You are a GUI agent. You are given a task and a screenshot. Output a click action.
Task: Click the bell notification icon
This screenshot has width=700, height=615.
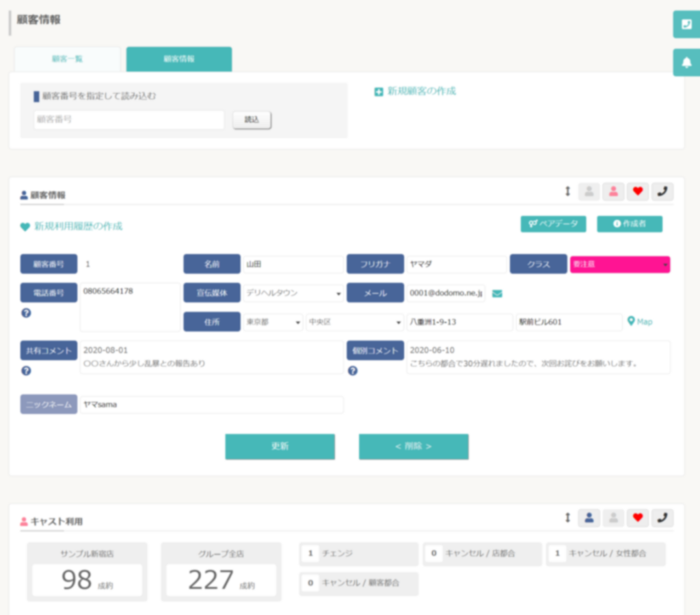(686, 62)
